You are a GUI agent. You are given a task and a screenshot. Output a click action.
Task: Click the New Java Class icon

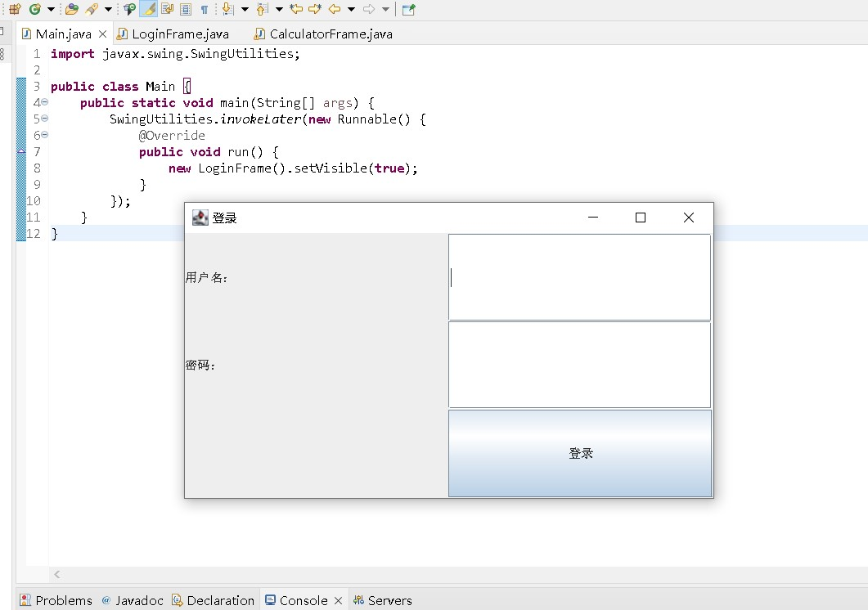[x=35, y=9]
